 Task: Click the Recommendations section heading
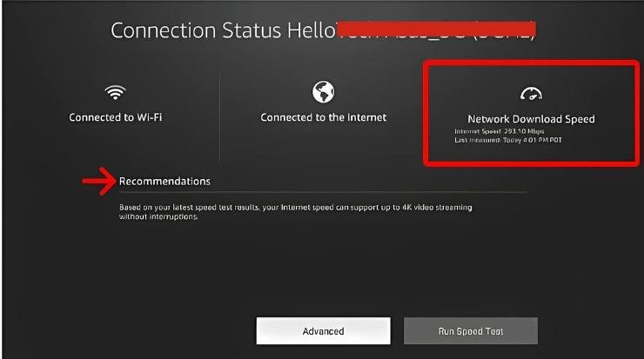pos(164,181)
